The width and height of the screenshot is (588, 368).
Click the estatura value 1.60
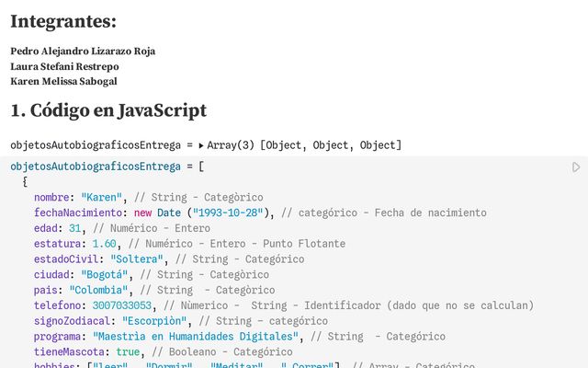pos(104,244)
